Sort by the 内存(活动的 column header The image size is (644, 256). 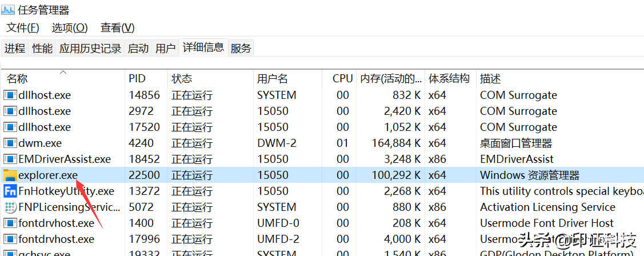pos(391,78)
